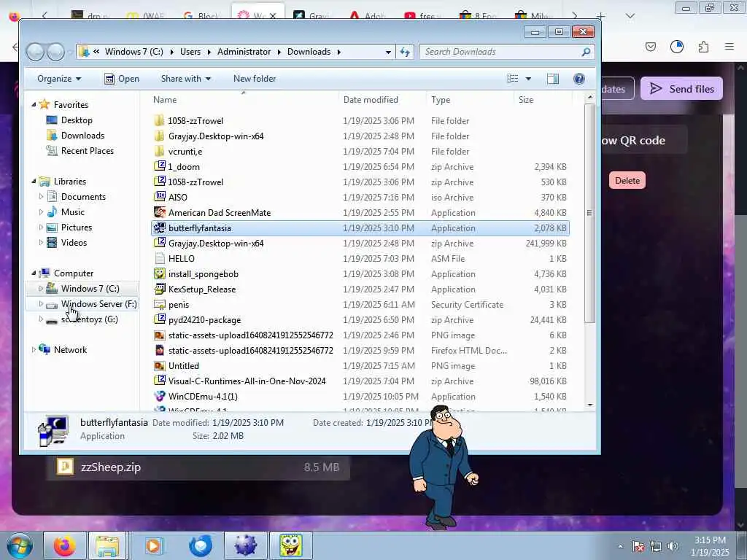The image size is (747, 560).
Task: Click Windows 7 (C:) in breadcrumb
Action: click(x=134, y=52)
